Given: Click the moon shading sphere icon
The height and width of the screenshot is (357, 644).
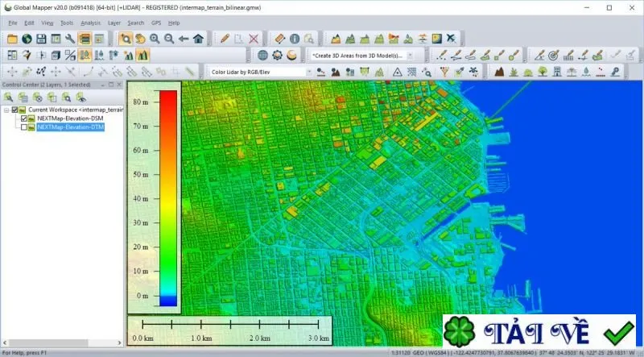Looking at the screenshot, I should point(291,55).
